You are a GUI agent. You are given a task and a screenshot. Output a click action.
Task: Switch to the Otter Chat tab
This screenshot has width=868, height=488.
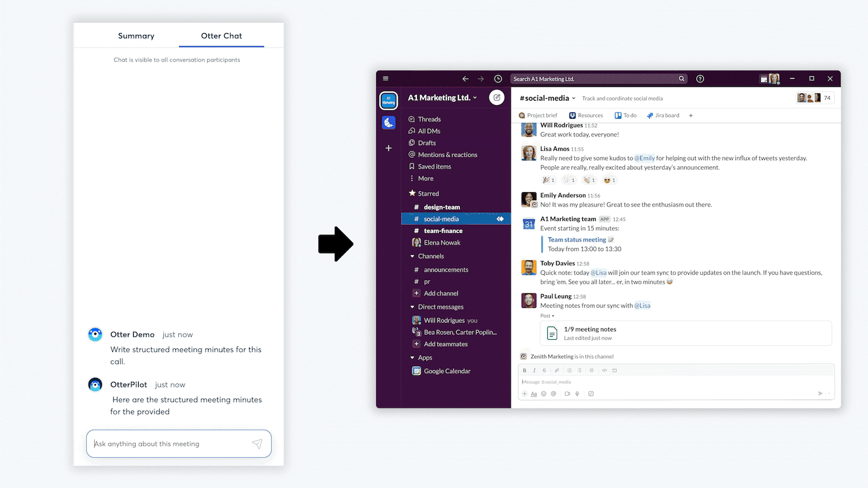(x=221, y=36)
